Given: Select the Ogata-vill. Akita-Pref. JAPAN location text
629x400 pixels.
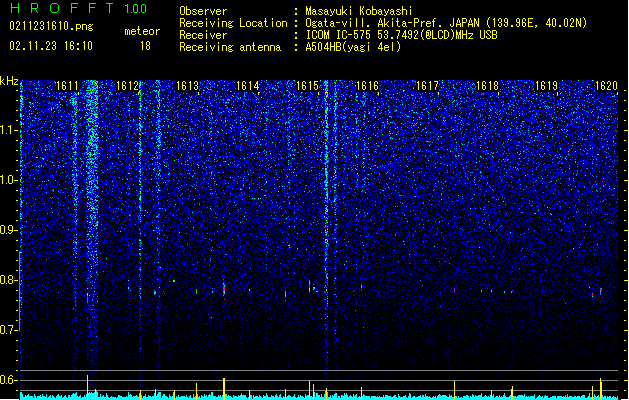Looking at the screenshot, I should coord(446,23).
